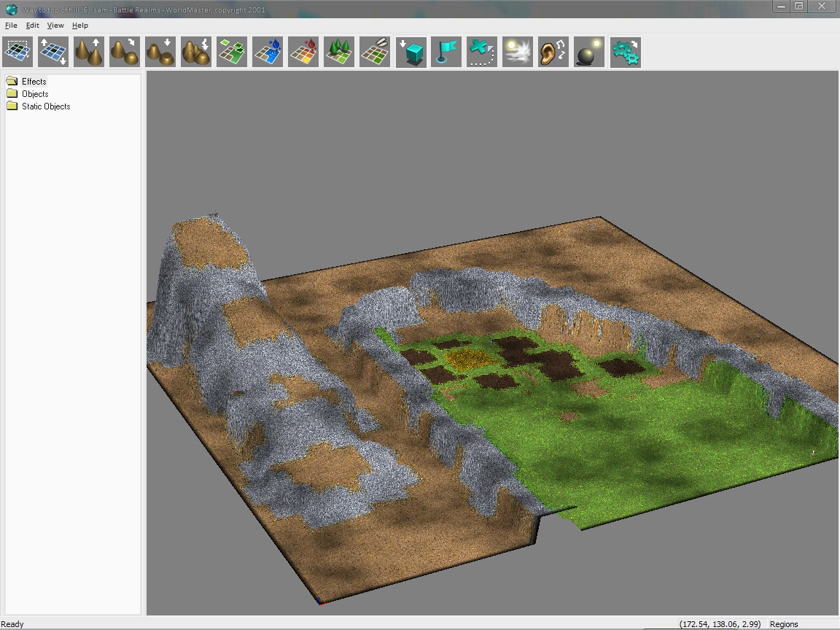
Task: Click the sphere lighting tool
Action: pos(589,52)
